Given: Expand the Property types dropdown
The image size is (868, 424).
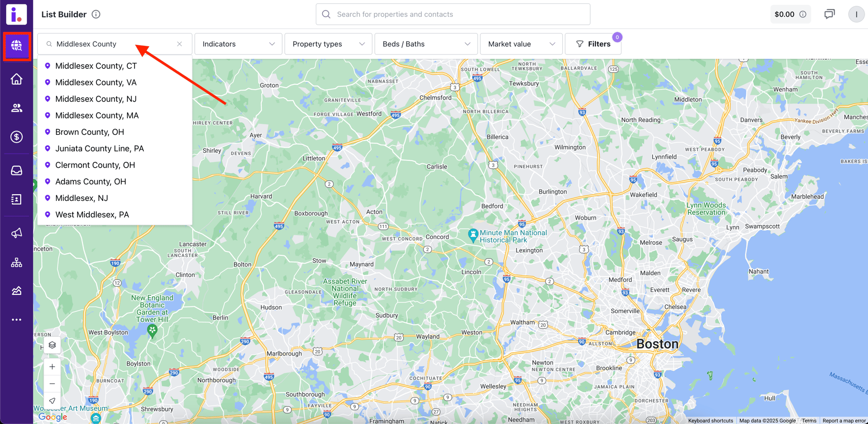Looking at the screenshot, I should point(328,44).
